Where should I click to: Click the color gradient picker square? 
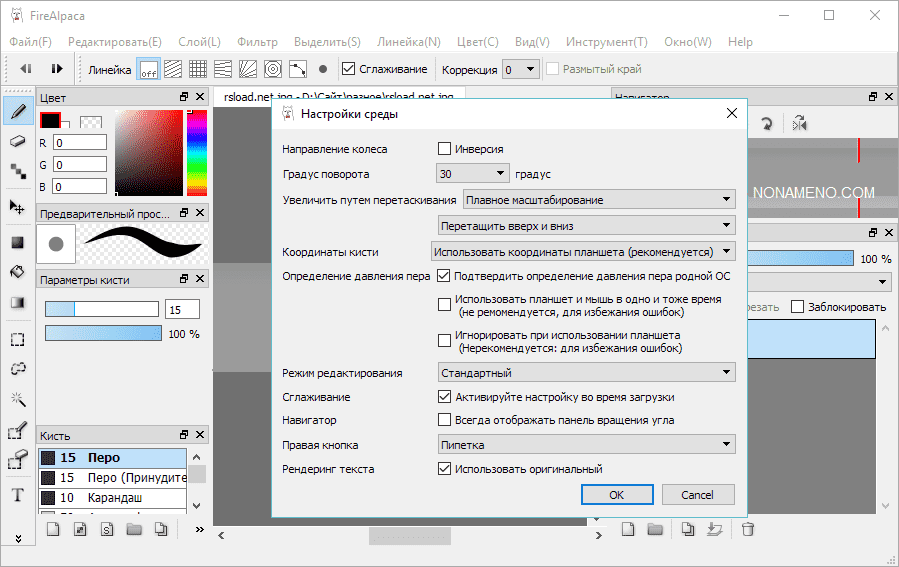[149, 151]
